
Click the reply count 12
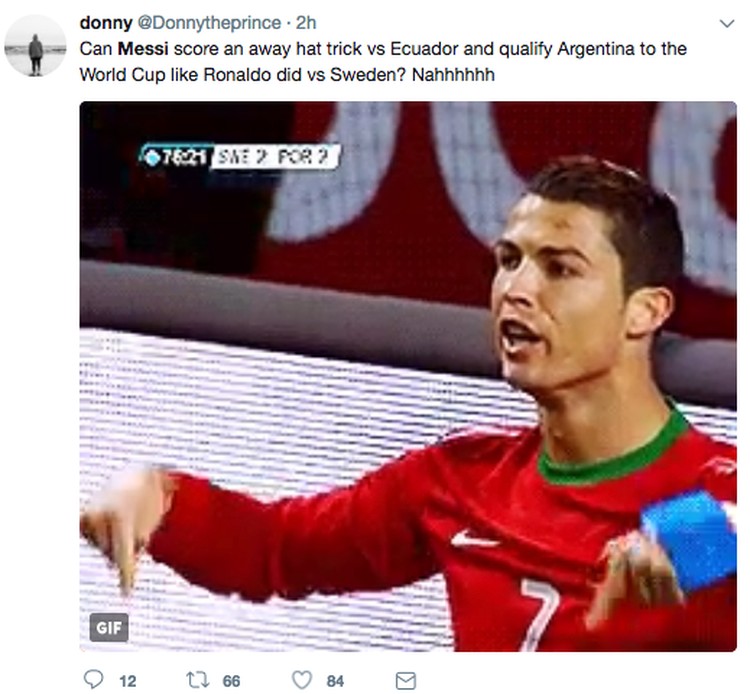[x=128, y=681]
